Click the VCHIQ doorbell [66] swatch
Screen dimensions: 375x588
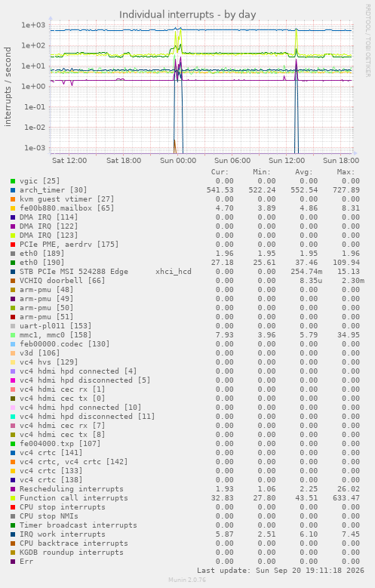[x=13, y=281]
